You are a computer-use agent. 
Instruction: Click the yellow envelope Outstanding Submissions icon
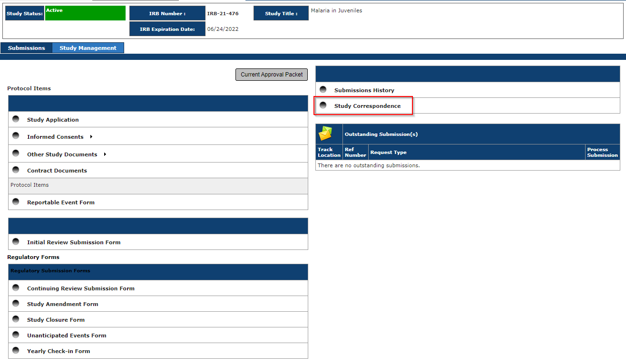[325, 134]
